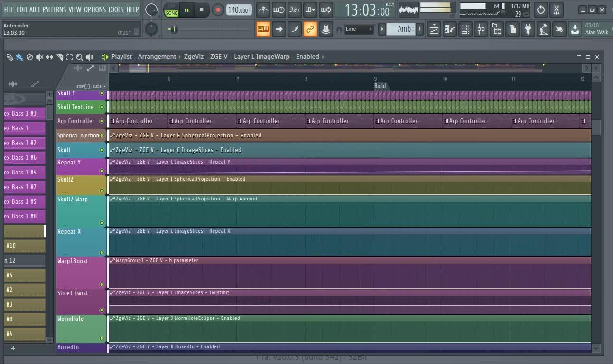Image resolution: width=613 pixels, height=364 pixels.
Task: Open the ADD menu
Action: (35, 9)
